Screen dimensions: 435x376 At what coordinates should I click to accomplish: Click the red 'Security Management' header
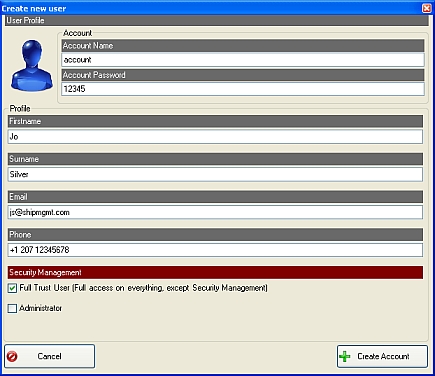click(215, 272)
